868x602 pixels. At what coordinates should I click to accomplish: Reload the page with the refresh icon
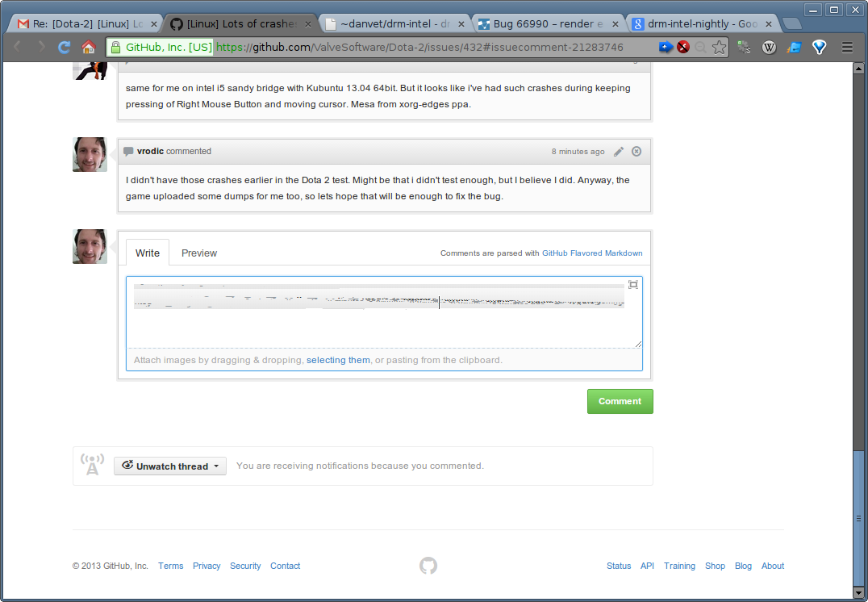click(x=64, y=48)
